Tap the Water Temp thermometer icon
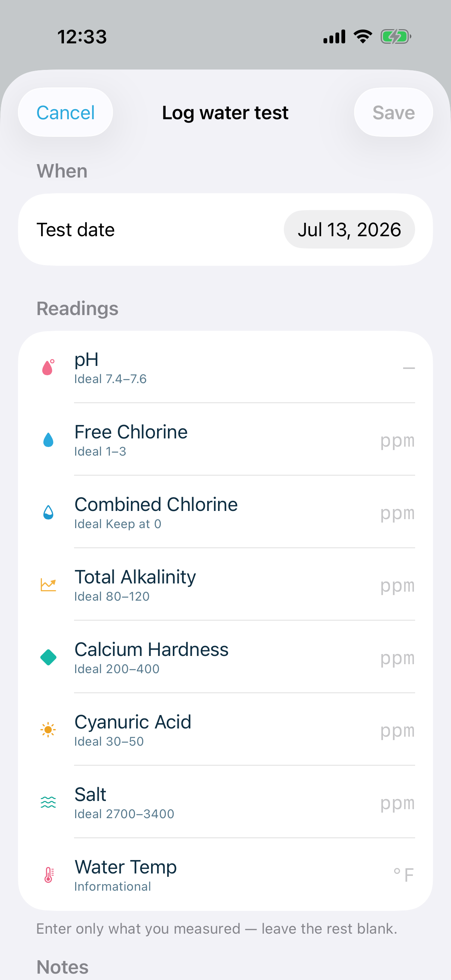The width and height of the screenshot is (451, 980). coord(48,875)
